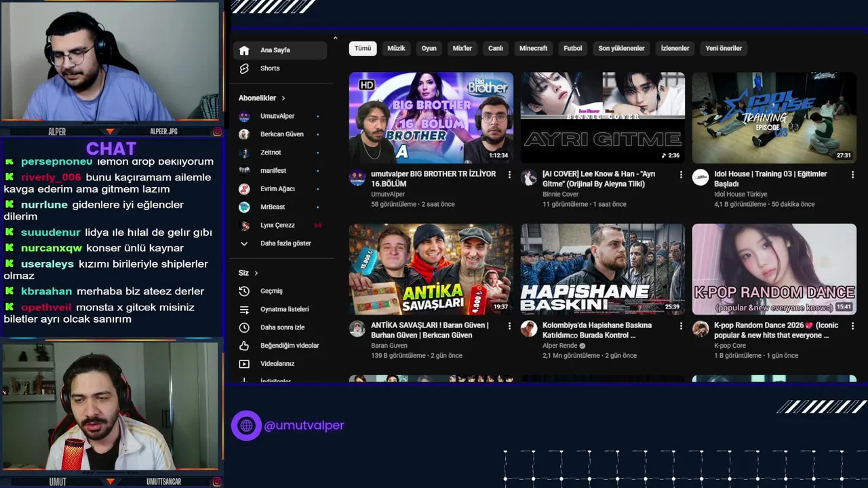Click chat username nurcanxqw
Viewport: 868px width, 488px height.
click(x=52, y=248)
